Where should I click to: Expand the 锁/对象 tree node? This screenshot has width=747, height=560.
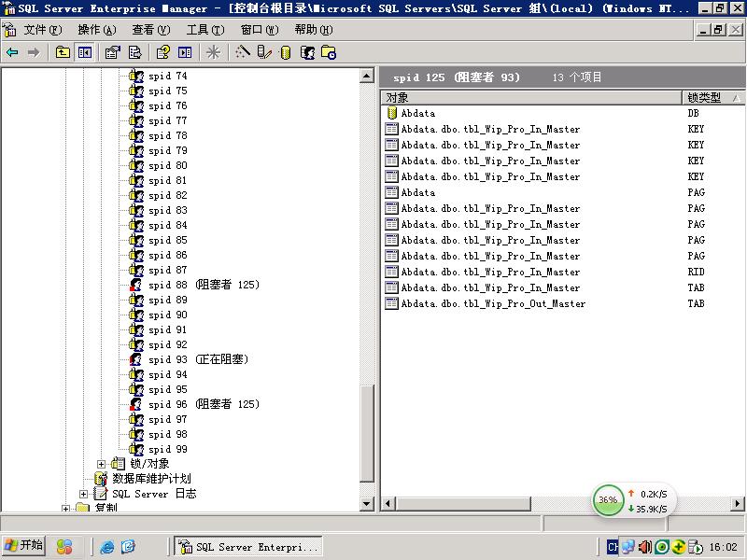[x=101, y=464]
